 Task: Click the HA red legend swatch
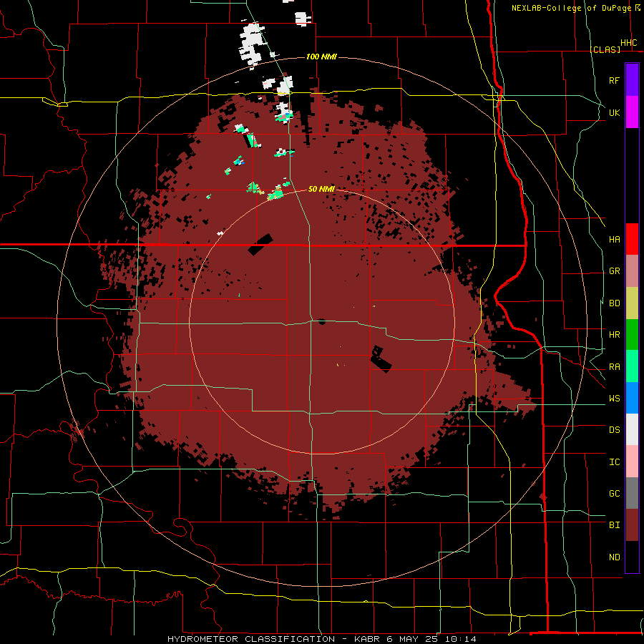pyautogui.click(x=632, y=239)
